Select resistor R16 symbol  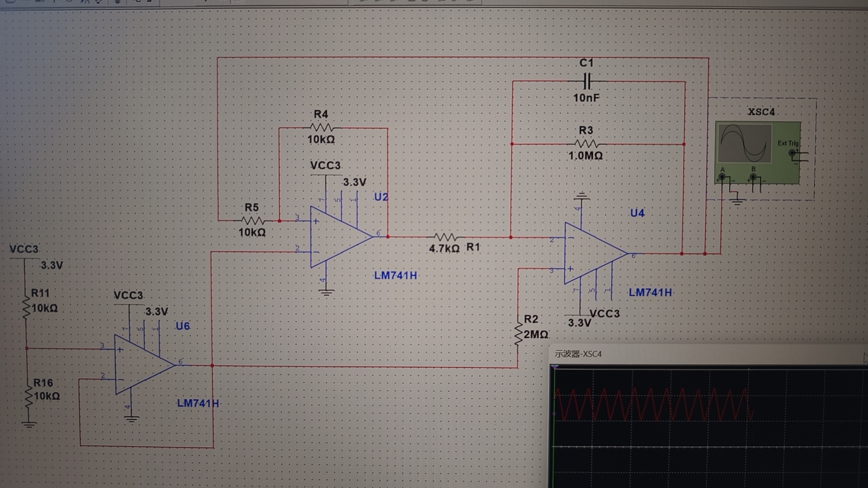[x=28, y=396]
